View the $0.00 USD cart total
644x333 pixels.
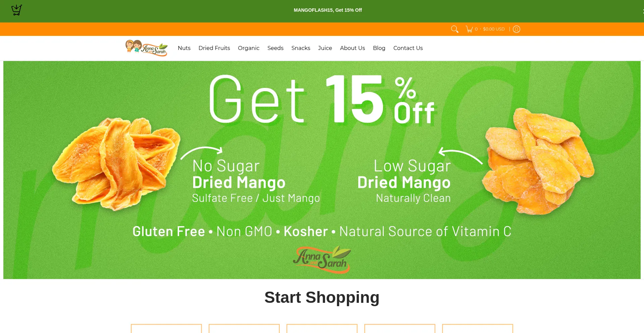(x=494, y=29)
